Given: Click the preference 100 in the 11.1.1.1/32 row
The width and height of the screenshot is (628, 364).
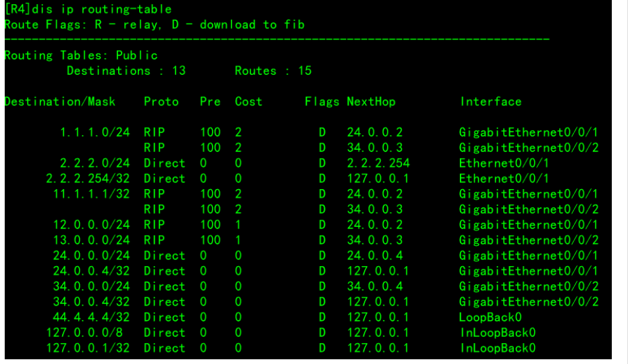Looking at the screenshot, I should (x=210, y=194).
